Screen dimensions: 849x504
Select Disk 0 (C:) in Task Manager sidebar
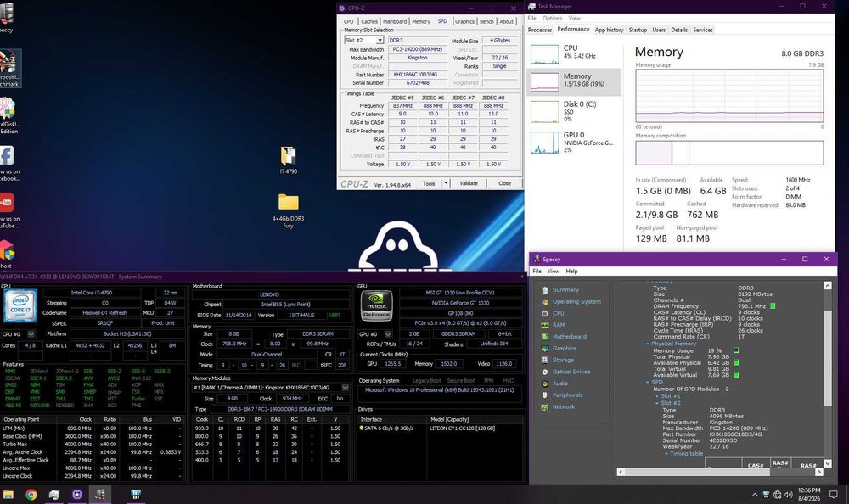click(x=574, y=111)
